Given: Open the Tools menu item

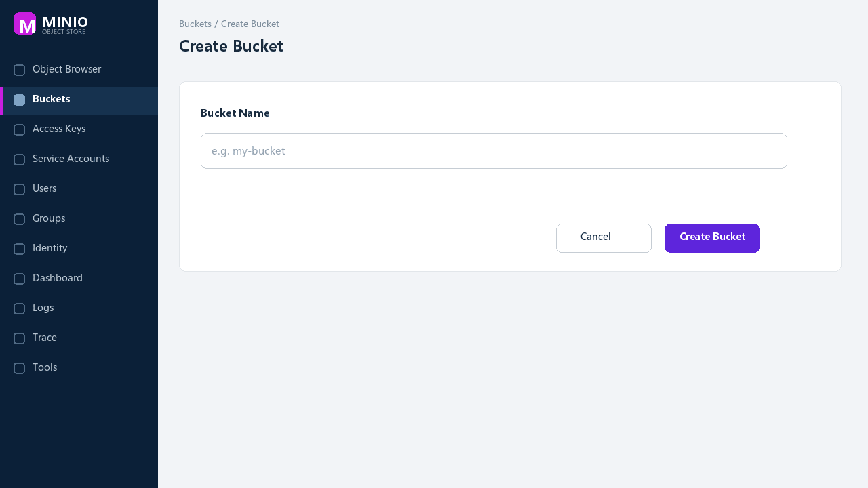Looking at the screenshot, I should [79, 368].
